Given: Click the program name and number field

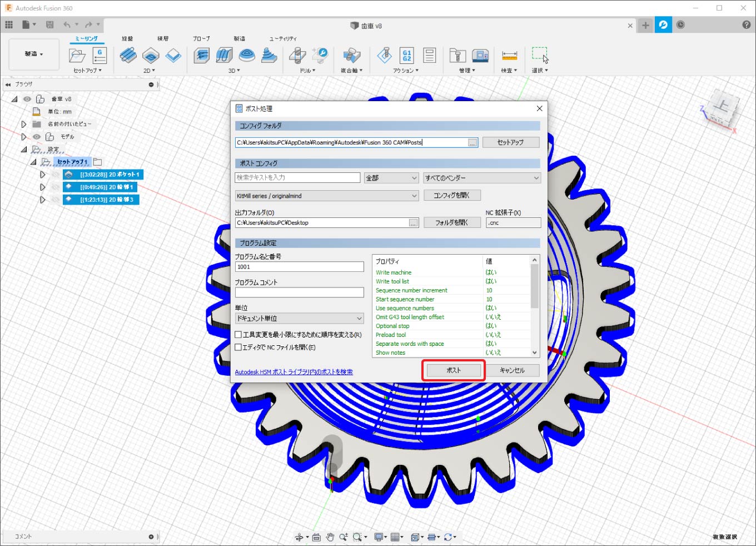Looking at the screenshot, I should point(300,267).
